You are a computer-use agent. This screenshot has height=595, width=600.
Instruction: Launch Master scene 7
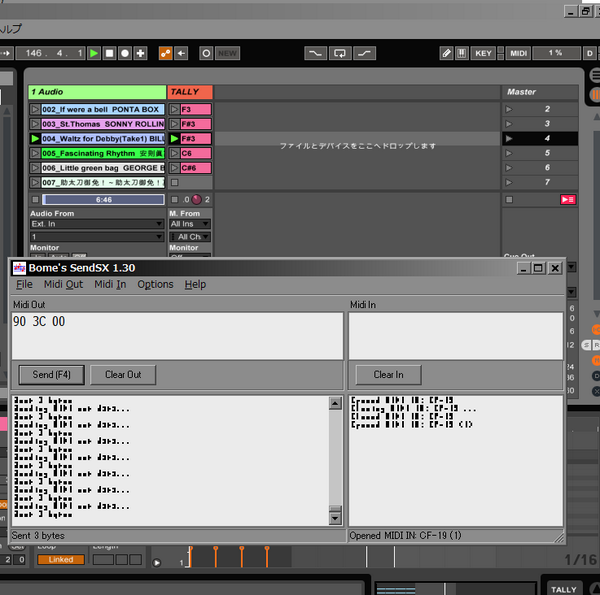point(509,183)
